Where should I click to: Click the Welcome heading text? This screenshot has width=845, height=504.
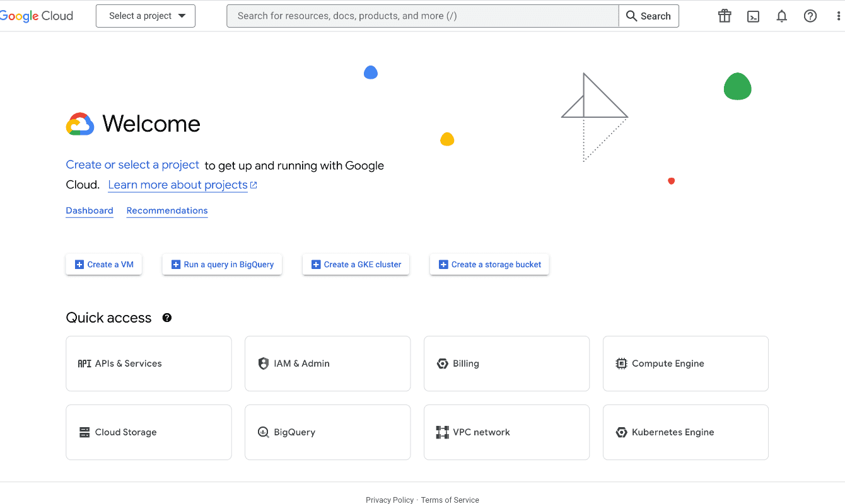tap(151, 124)
